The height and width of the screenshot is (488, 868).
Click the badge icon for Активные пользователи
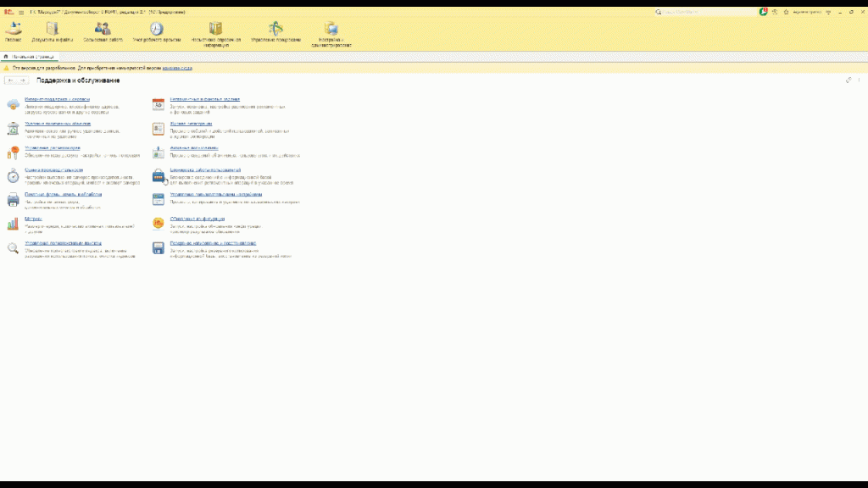pos(159,152)
